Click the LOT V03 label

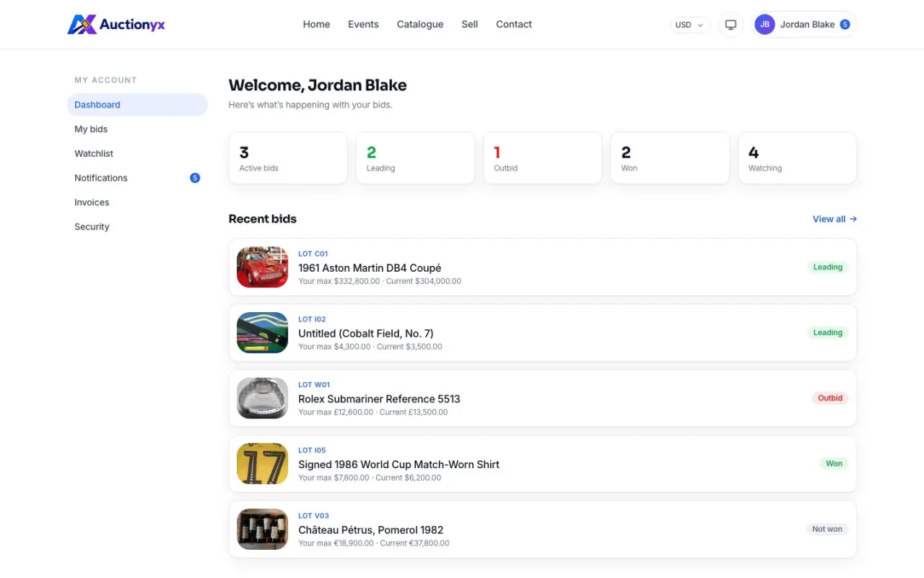pyautogui.click(x=313, y=516)
